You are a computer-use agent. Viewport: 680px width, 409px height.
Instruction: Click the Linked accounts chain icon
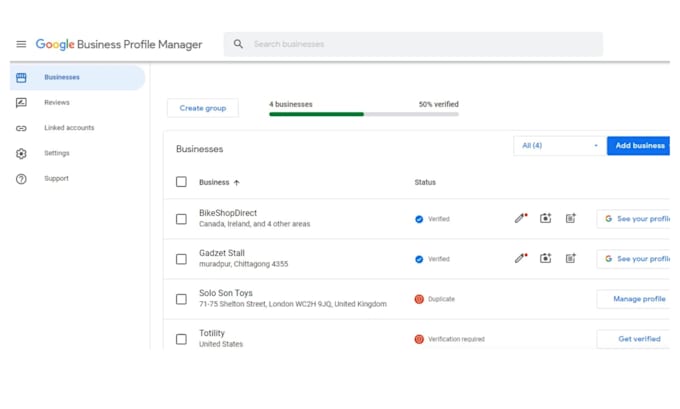pos(21,128)
